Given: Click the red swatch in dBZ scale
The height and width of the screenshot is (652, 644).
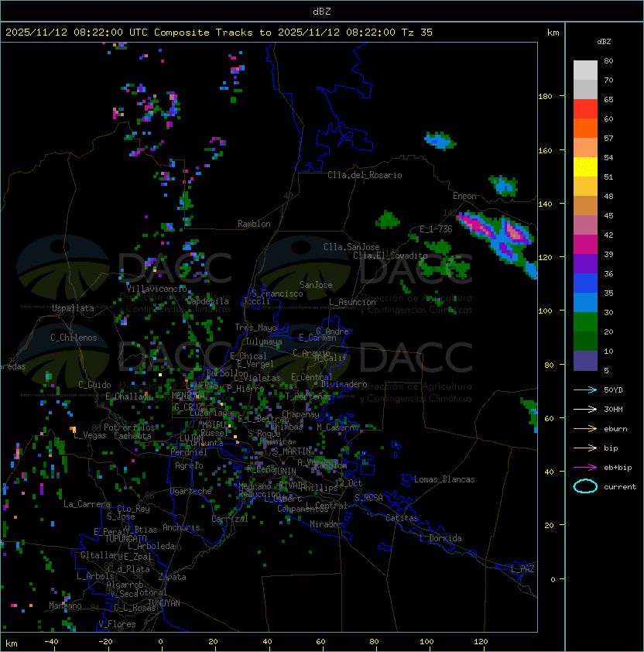Looking at the screenshot, I should point(585,109).
